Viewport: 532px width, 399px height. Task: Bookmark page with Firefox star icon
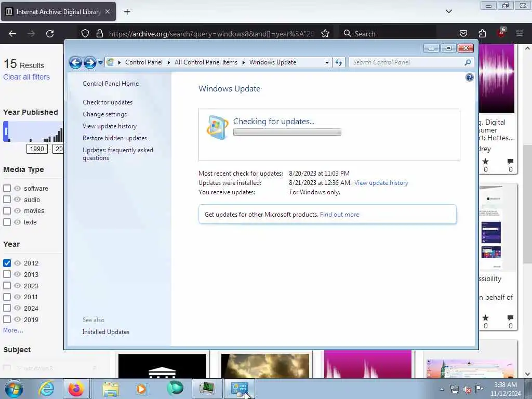(x=325, y=34)
